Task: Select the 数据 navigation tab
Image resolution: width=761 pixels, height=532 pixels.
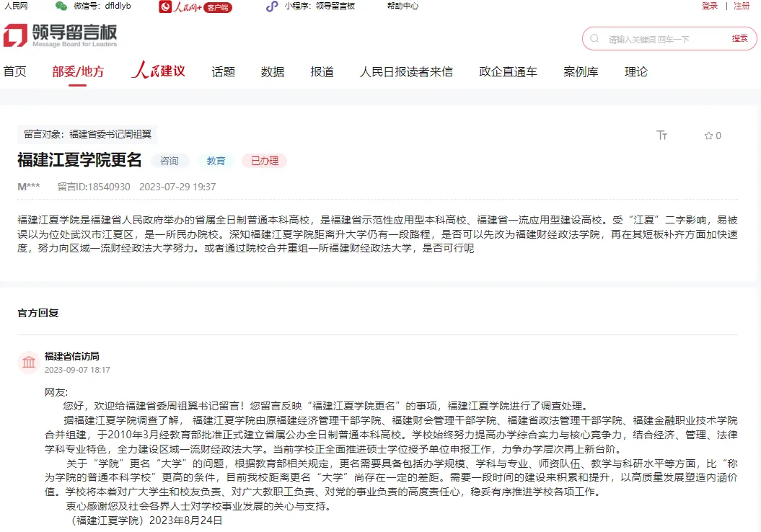Action: click(x=273, y=71)
